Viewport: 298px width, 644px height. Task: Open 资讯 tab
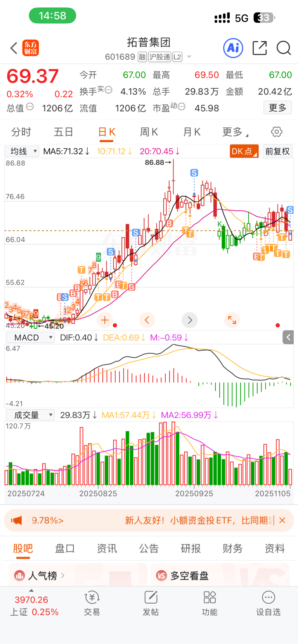[107, 548]
